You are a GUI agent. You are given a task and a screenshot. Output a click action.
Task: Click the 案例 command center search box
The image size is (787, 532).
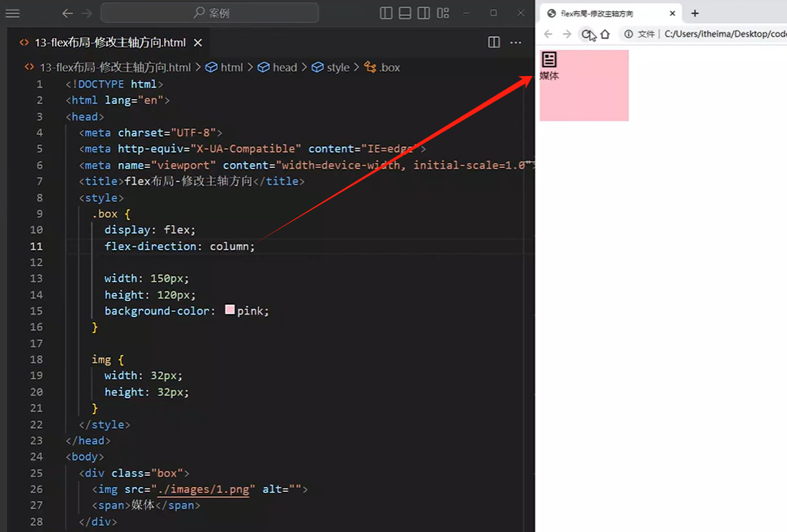tap(210, 13)
